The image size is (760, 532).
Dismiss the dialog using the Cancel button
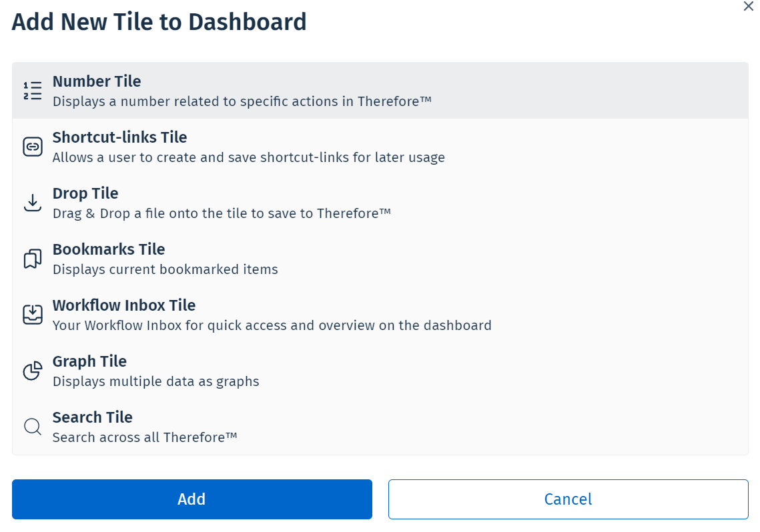click(x=568, y=499)
